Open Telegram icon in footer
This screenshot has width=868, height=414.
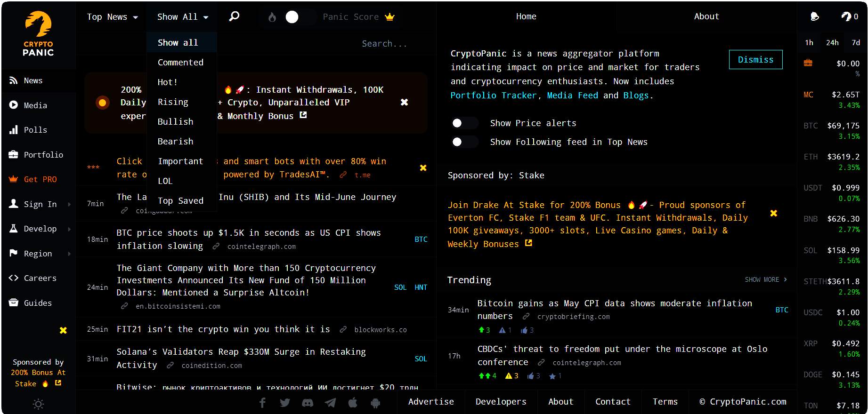click(330, 402)
